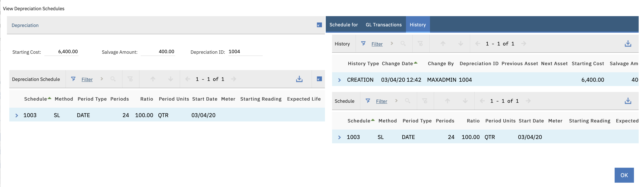Viewport: 644px width, 187px height.
Task: Click next page arrow in History pagination
Action: click(524, 44)
